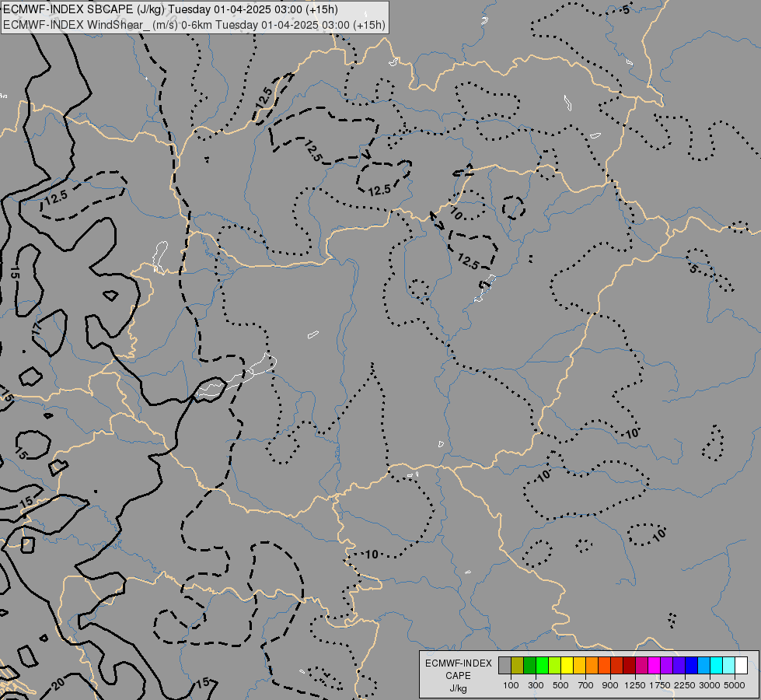Click the SBCAPE title line at the top
The image size is (761, 700).
[x=170, y=9]
